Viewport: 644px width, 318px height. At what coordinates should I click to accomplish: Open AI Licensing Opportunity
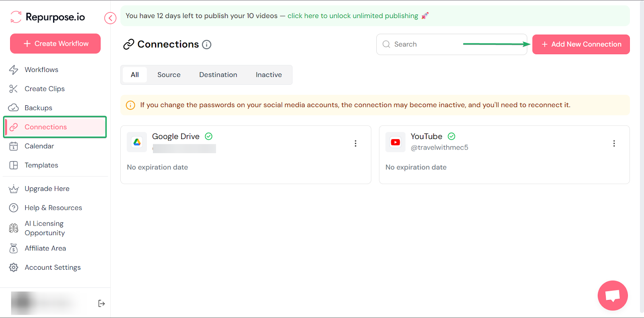[x=45, y=228]
